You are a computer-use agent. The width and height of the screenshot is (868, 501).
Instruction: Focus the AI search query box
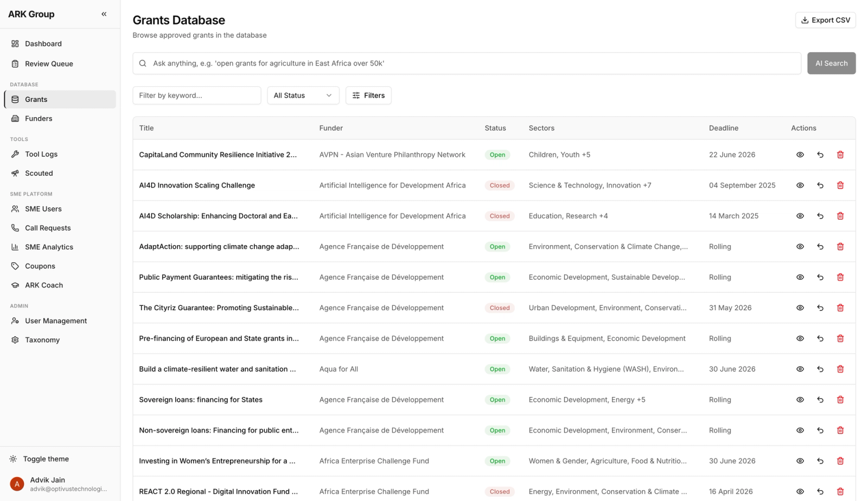tap(467, 63)
